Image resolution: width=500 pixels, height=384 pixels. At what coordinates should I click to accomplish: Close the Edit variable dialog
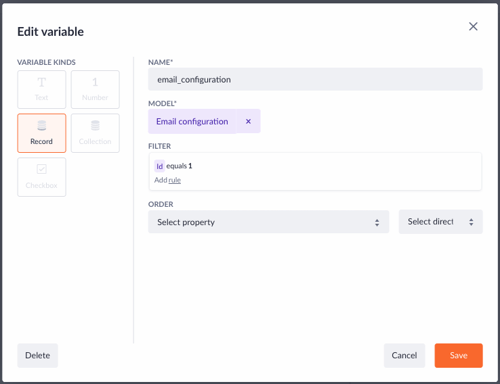[x=473, y=26]
